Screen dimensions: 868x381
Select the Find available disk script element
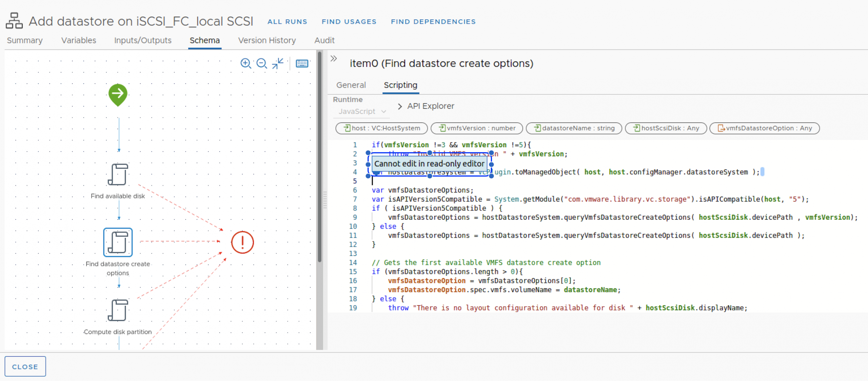click(118, 175)
